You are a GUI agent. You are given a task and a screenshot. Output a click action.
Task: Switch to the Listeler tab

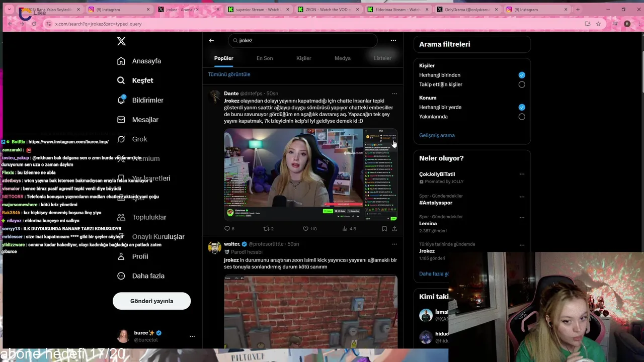[x=382, y=58]
